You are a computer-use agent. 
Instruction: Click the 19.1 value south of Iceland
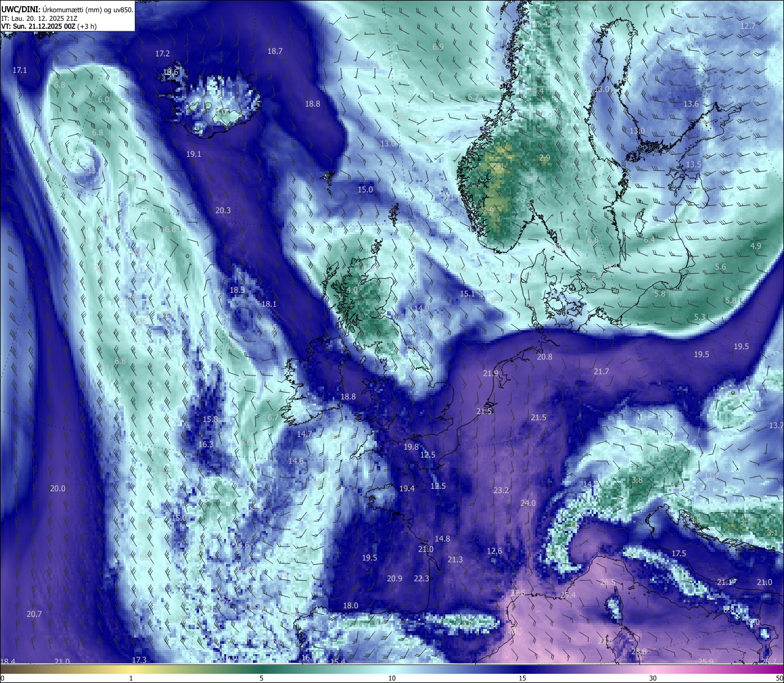point(194,154)
